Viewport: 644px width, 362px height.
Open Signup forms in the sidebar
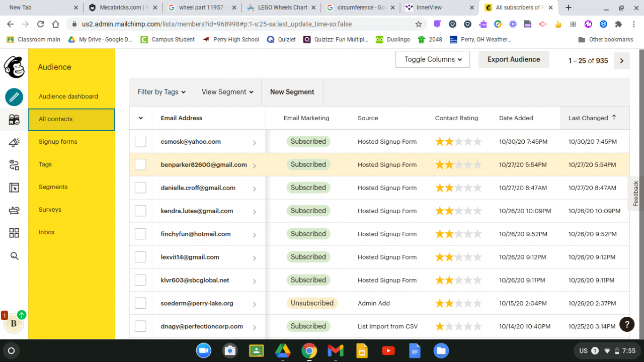point(58,142)
